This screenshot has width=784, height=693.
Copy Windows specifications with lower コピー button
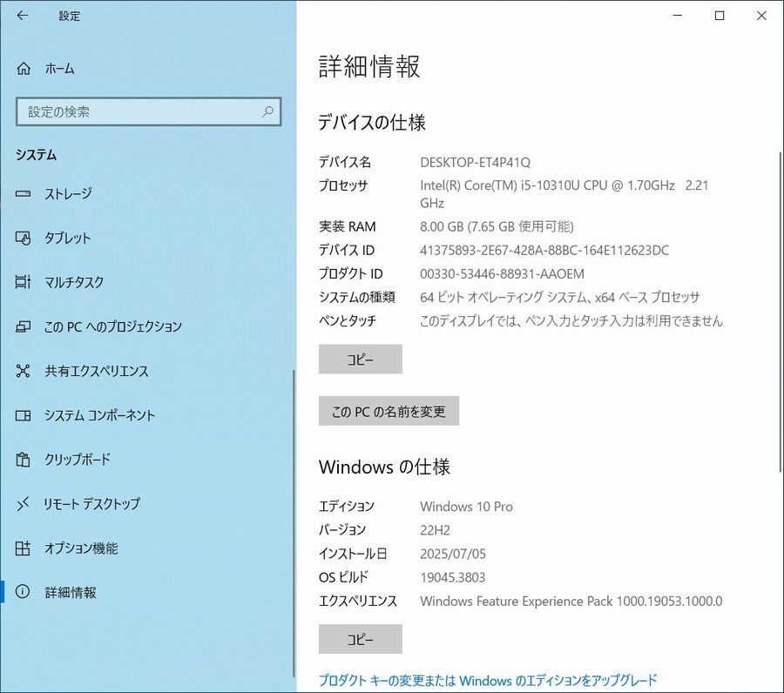click(360, 639)
